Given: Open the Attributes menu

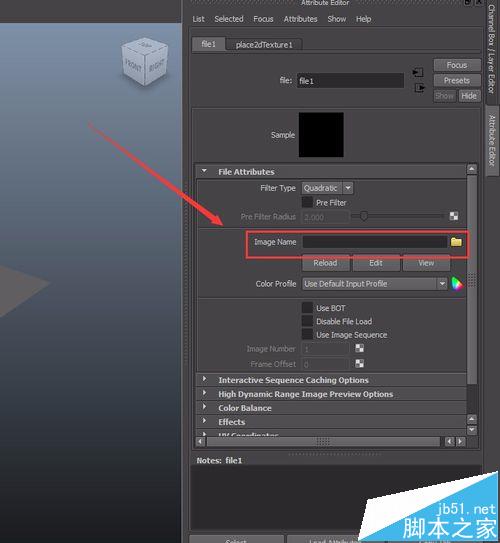Looking at the screenshot, I should (x=301, y=19).
